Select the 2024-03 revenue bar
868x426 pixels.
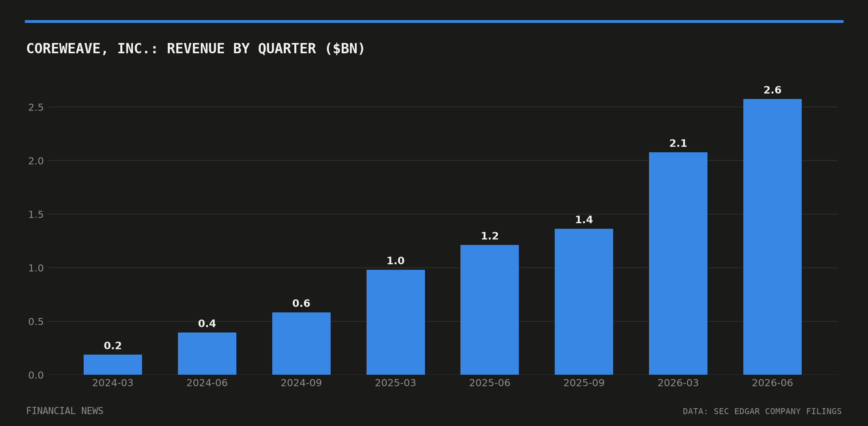coord(113,364)
